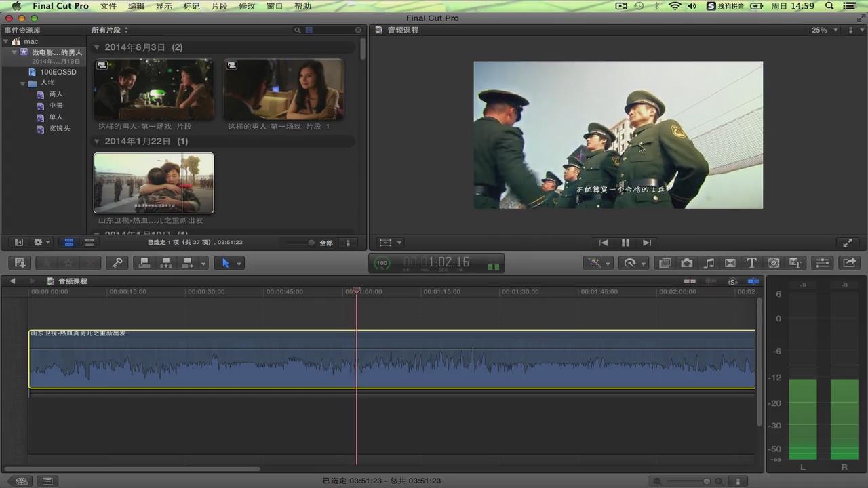
Task: Click the Append clip to storyline icon
Action: (187, 263)
